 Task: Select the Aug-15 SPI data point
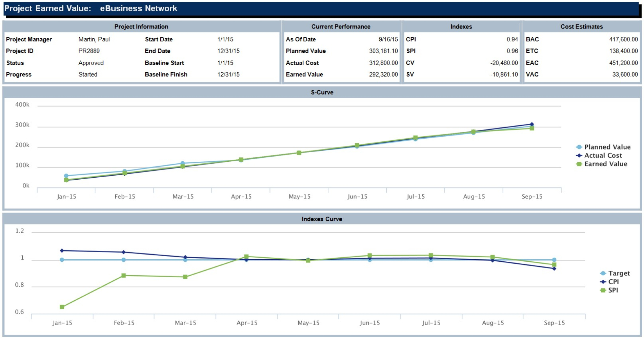[x=492, y=257]
